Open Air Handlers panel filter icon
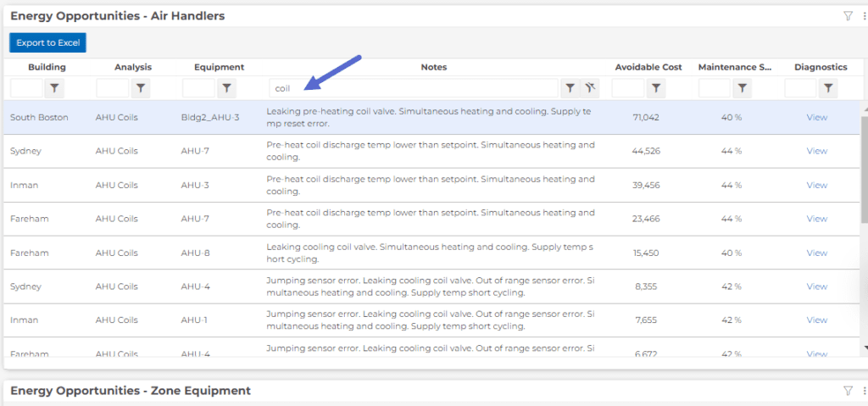 pyautogui.click(x=848, y=16)
